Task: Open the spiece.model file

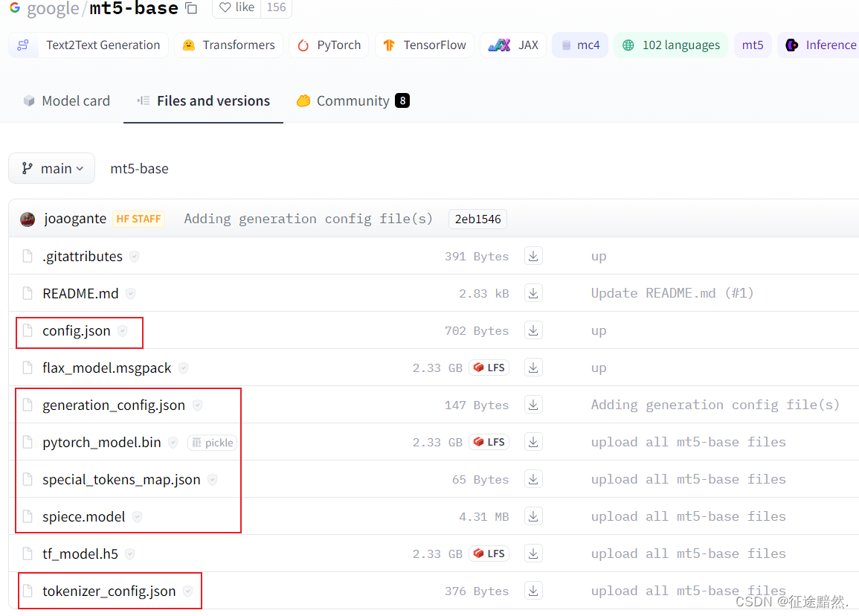Action: (x=84, y=517)
